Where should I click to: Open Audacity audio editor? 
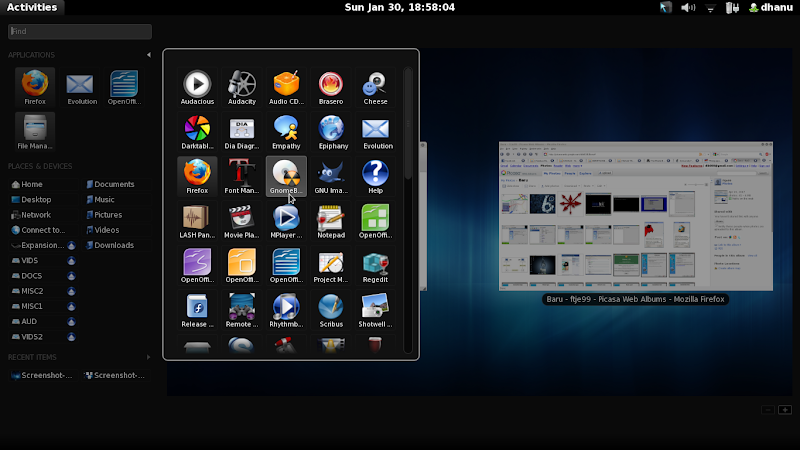(242, 88)
